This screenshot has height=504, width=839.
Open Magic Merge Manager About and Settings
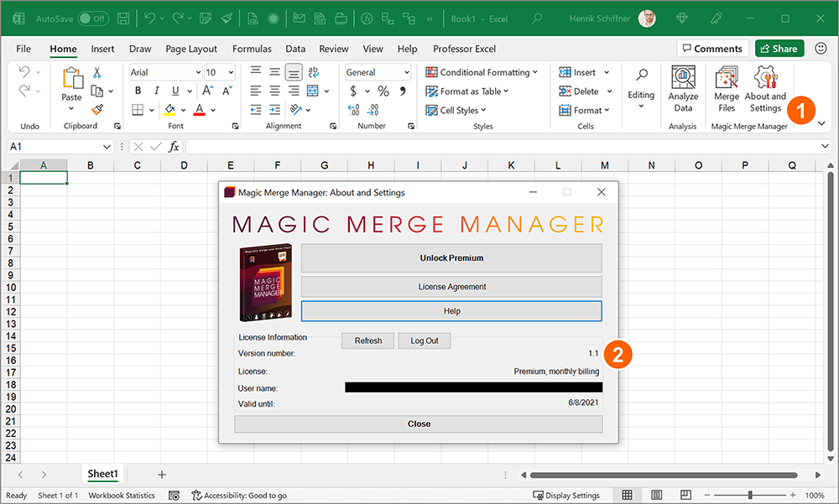(x=764, y=91)
